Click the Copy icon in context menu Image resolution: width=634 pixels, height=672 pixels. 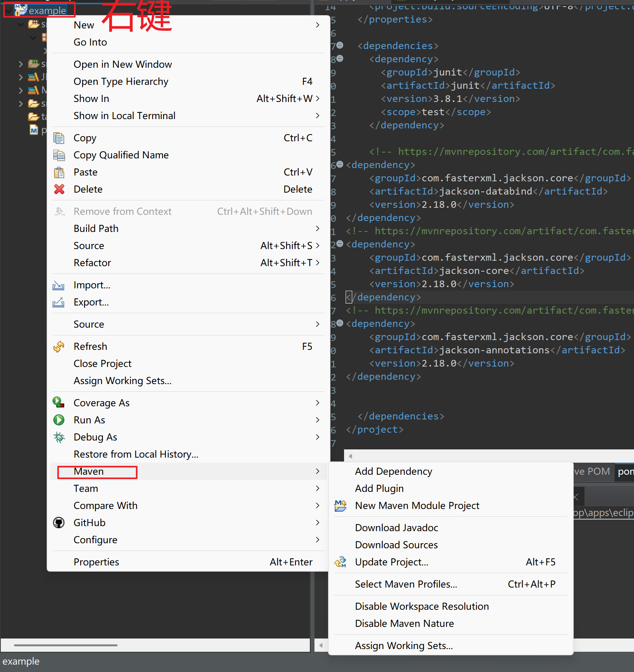pos(59,138)
